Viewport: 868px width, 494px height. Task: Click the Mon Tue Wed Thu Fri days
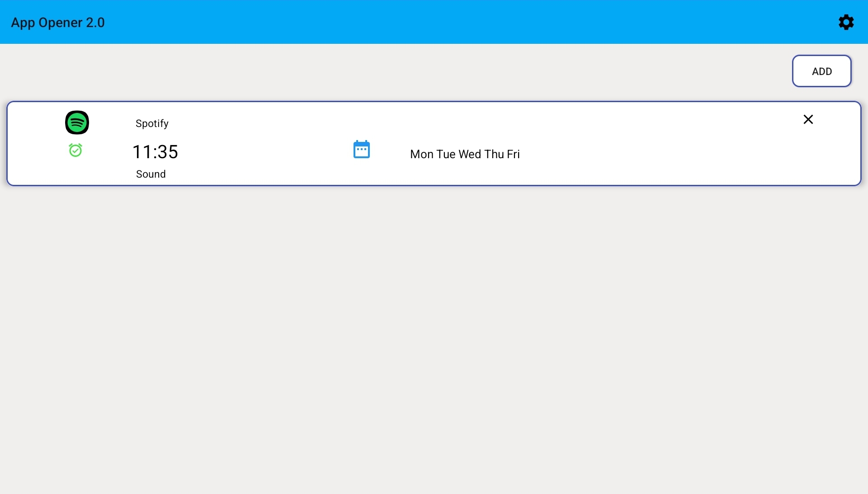pyautogui.click(x=465, y=154)
